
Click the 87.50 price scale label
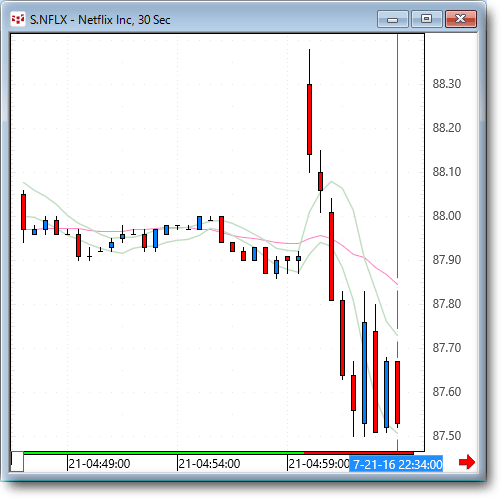click(447, 436)
